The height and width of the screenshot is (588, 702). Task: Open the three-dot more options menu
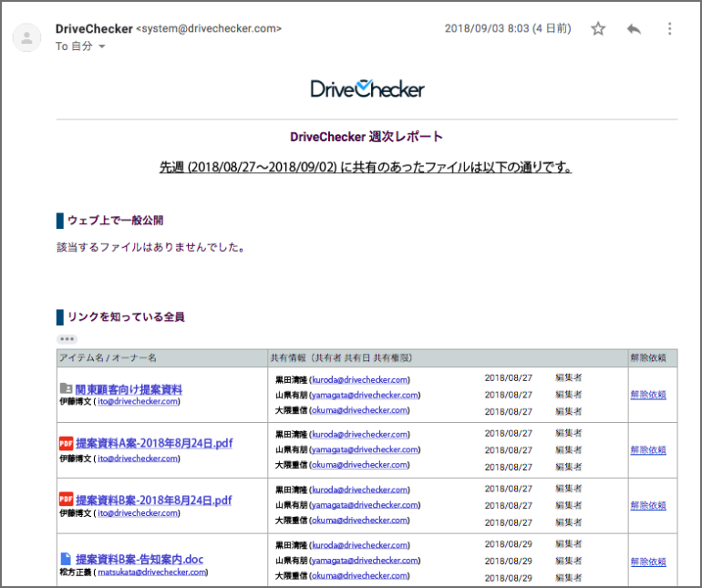(669, 28)
